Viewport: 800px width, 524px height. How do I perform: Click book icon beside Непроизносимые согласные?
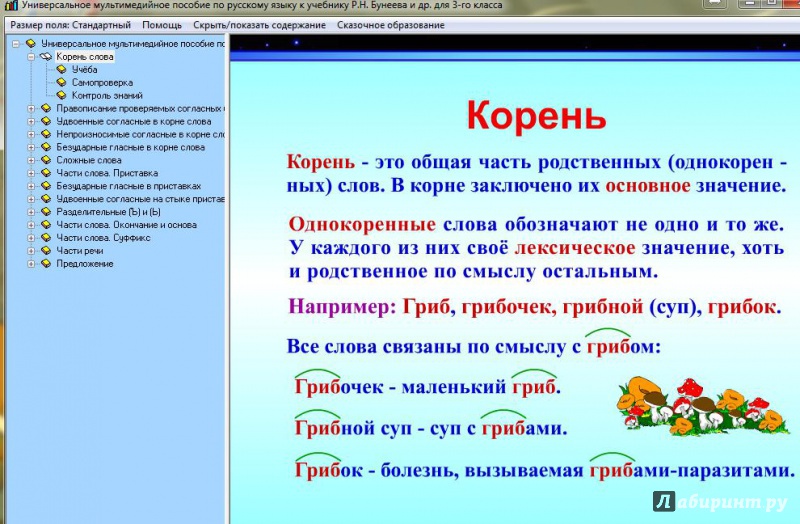coord(46,134)
